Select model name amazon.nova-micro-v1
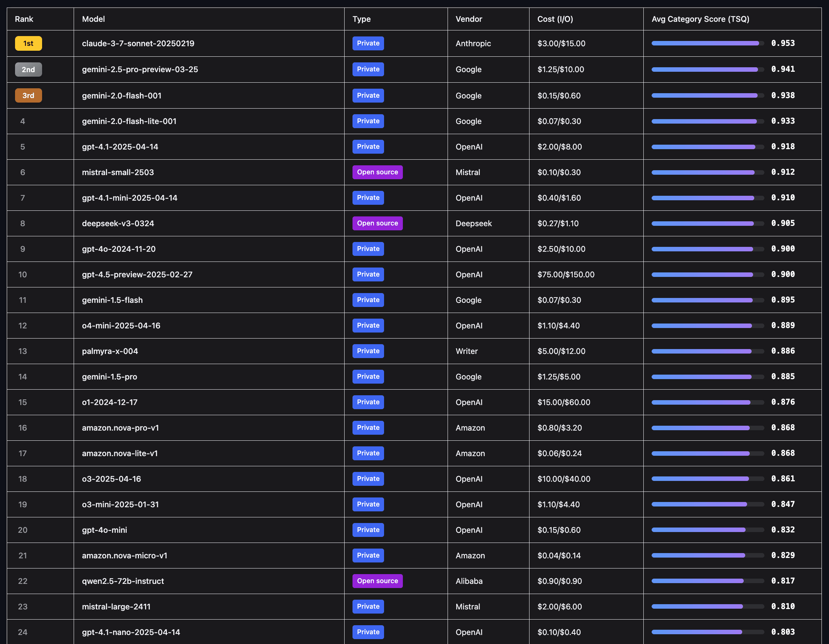The width and height of the screenshot is (829, 644). tap(125, 556)
